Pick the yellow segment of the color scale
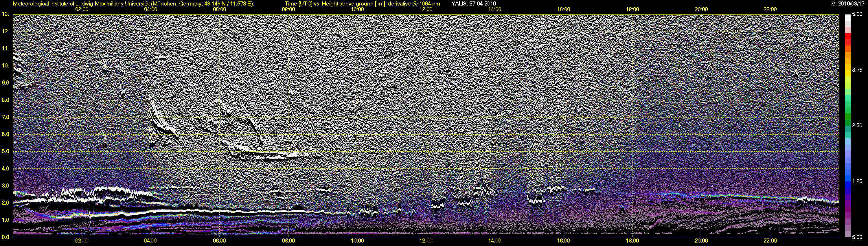Viewport: 868px width, 246px height. click(847, 74)
